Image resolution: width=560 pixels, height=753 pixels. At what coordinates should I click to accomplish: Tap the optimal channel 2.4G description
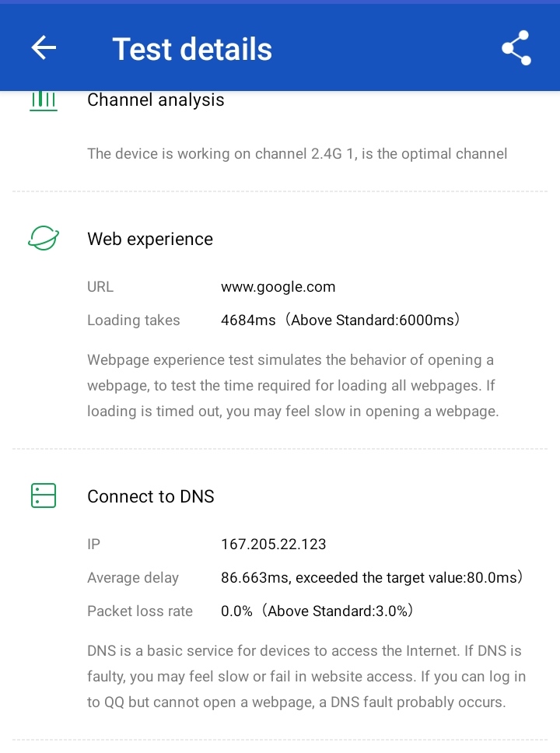[x=297, y=154]
